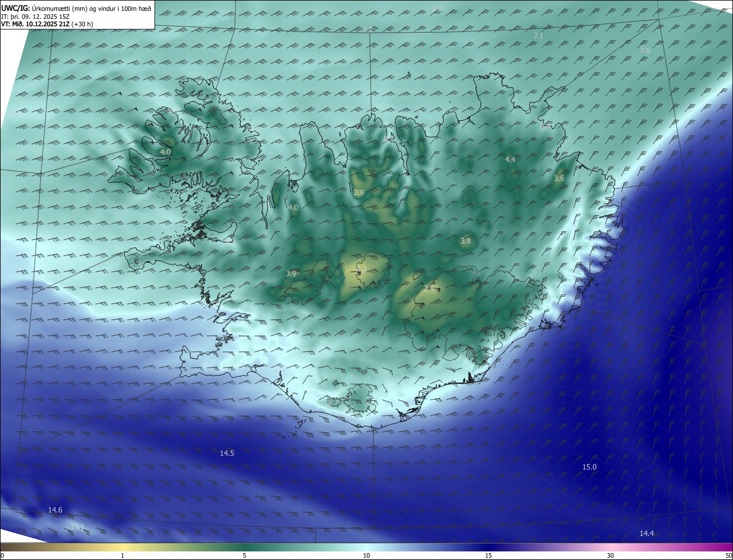The height and width of the screenshot is (560, 733).
Task: Click the 'UWC/IG: Úrkomumætti (mm)' title line
Action: 76,9
